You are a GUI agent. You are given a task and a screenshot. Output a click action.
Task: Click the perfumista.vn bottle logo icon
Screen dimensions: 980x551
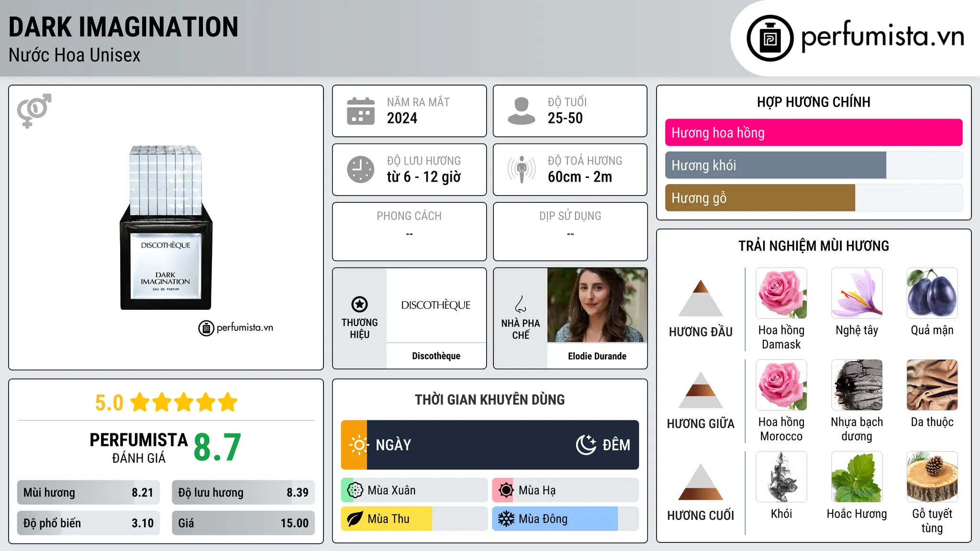pos(770,38)
